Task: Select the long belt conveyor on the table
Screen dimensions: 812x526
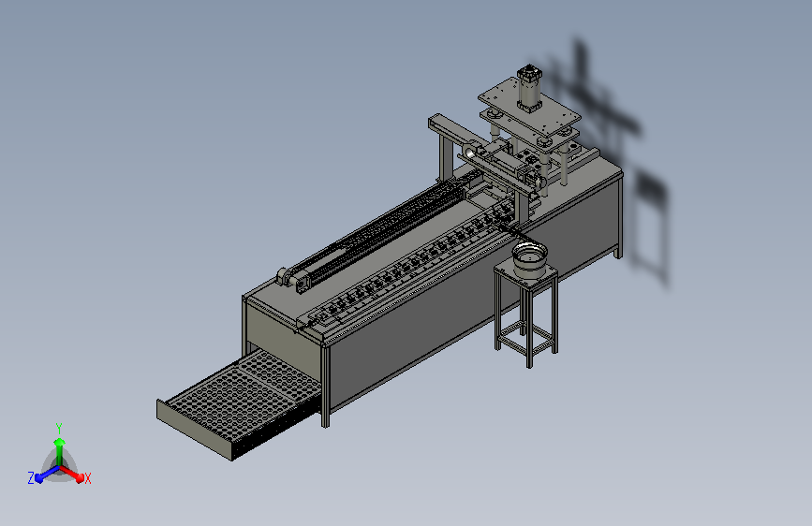Action: [x=380, y=231]
